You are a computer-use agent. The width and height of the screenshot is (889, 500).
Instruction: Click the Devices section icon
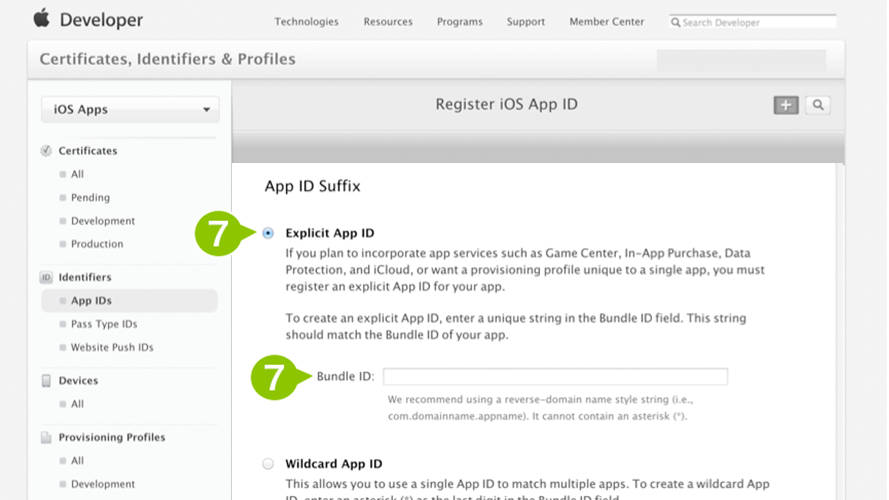46,380
